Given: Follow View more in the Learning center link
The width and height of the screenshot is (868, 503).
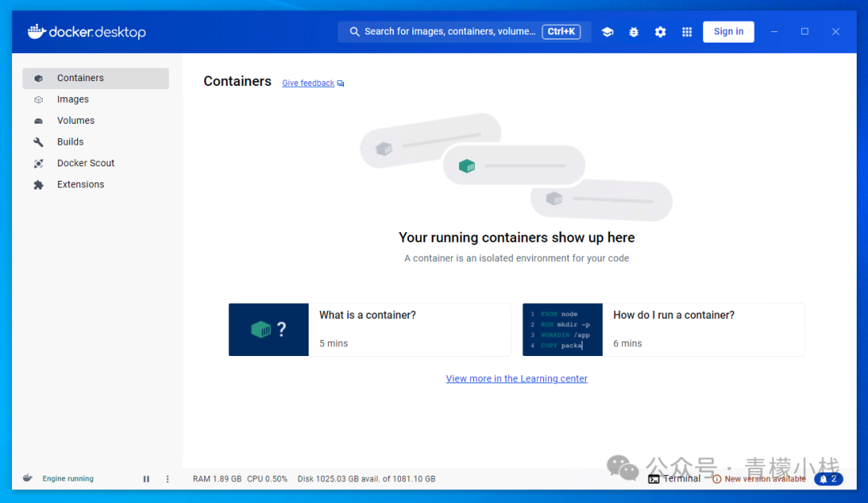Looking at the screenshot, I should [x=517, y=378].
